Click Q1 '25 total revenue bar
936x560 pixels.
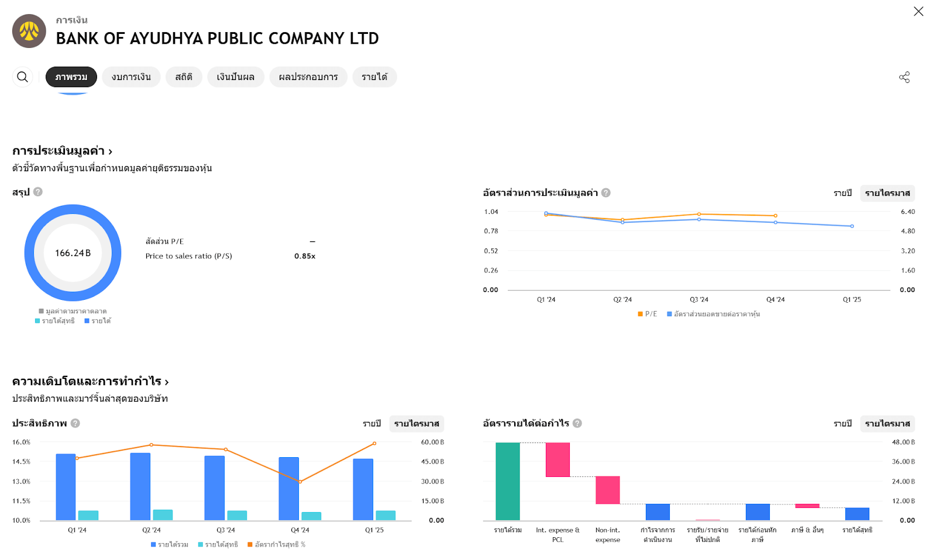pos(363,489)
